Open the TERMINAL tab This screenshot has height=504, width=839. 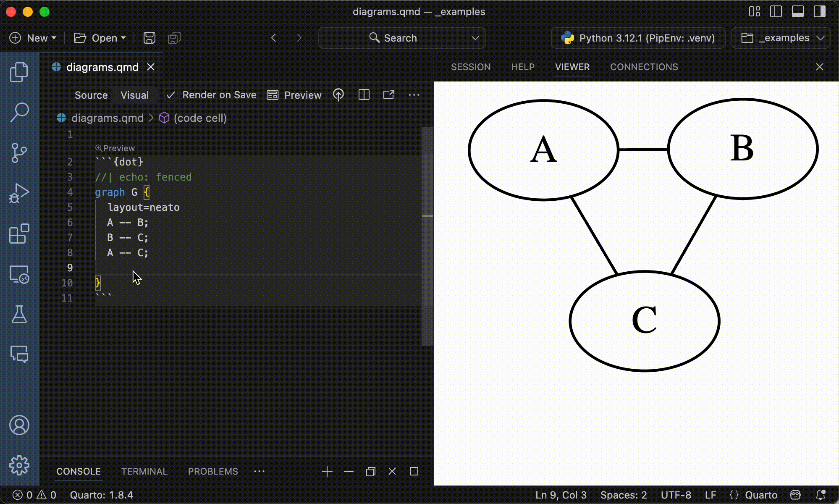[x=144, y=471]
